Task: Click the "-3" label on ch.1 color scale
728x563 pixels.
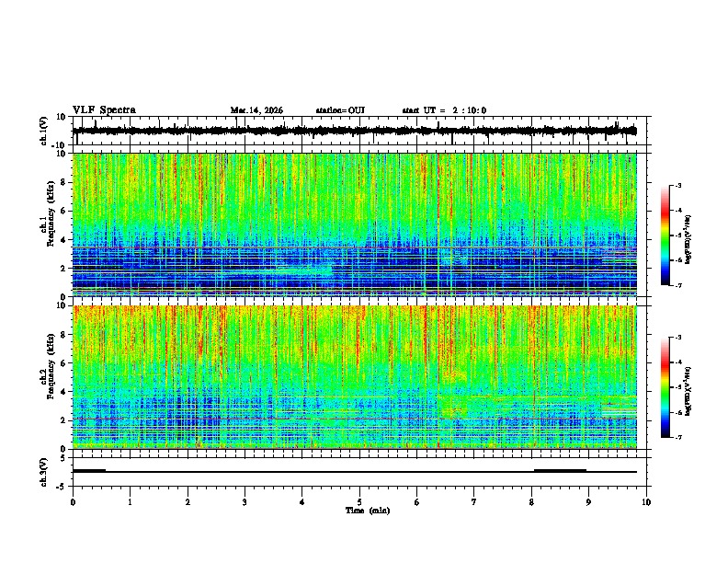Action: click(x=677, y=185)
